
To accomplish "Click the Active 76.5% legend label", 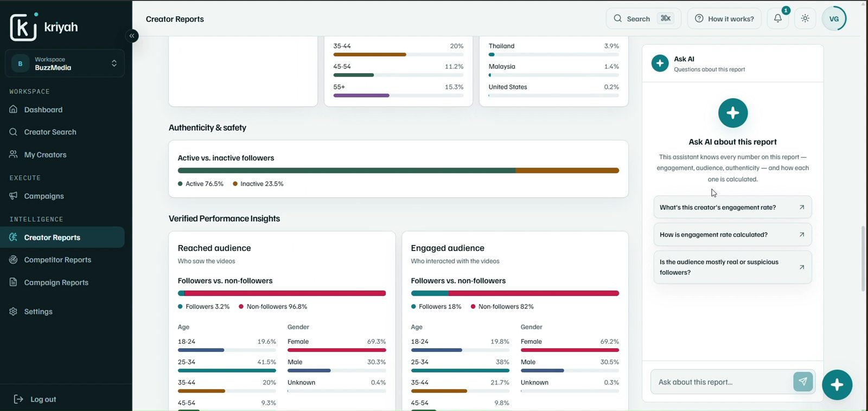I will coord(201,184).
